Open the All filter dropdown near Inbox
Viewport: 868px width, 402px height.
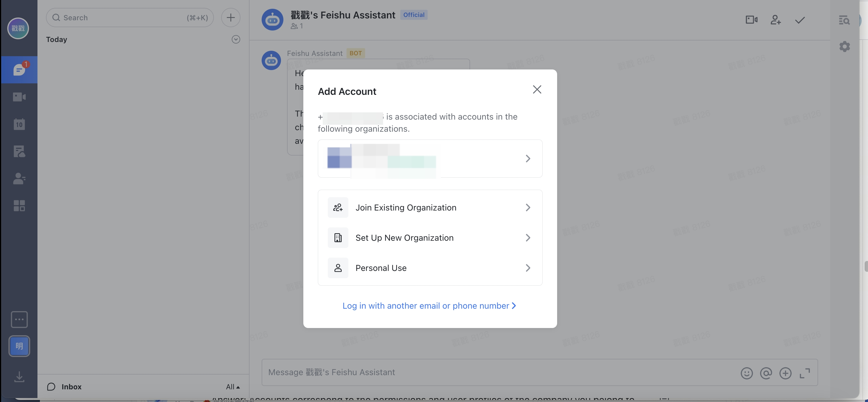233,387
